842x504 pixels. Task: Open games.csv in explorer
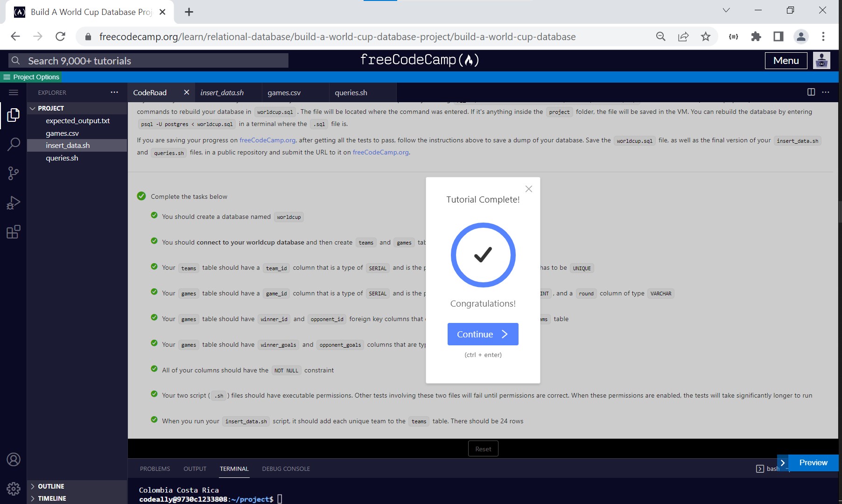(77, 133)
